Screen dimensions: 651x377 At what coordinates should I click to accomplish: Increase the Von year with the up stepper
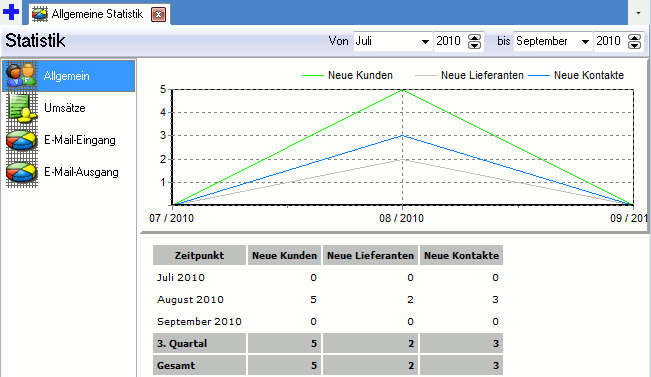475,37
